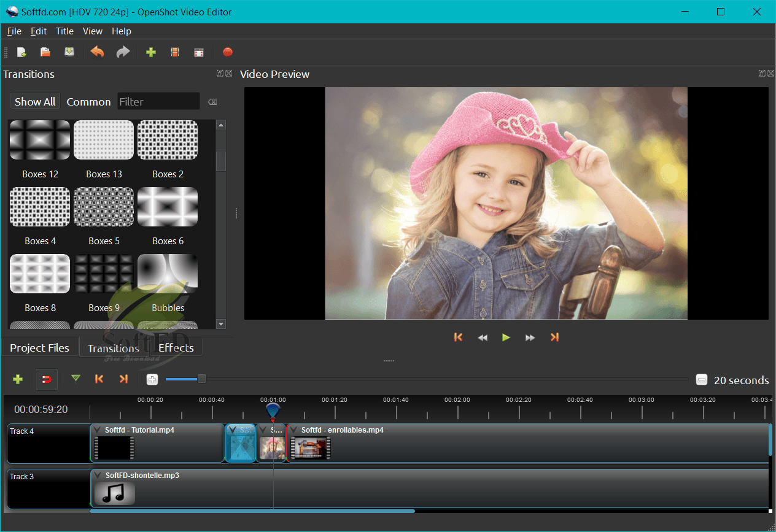776x532 pixels.
Task: Open the menu arrow on the girl-thumbnail clip
Action: 263,430
